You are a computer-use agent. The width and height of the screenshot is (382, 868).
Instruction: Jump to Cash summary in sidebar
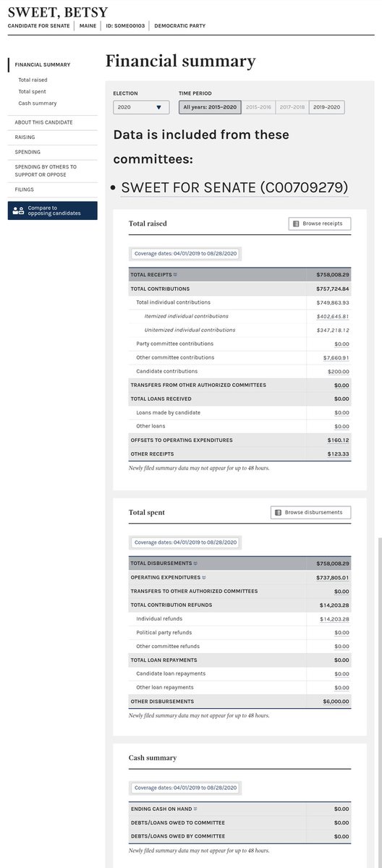(37, 103)
